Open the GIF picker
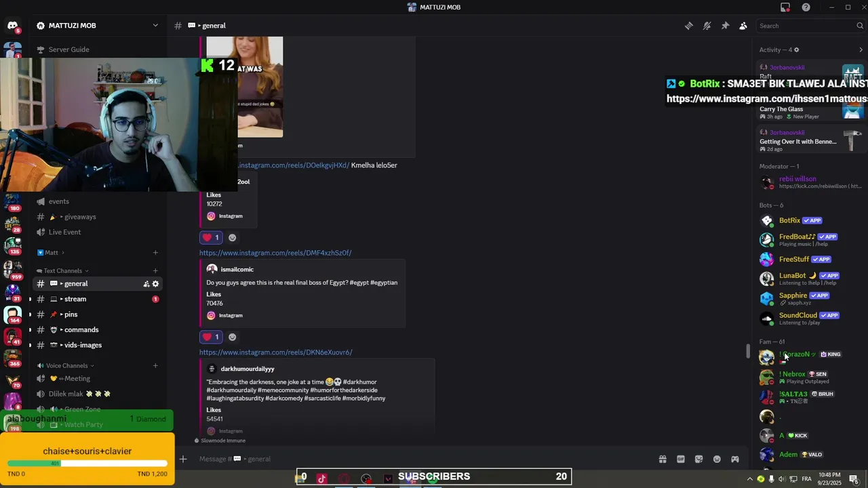868x488 pixels. point(681,460)
